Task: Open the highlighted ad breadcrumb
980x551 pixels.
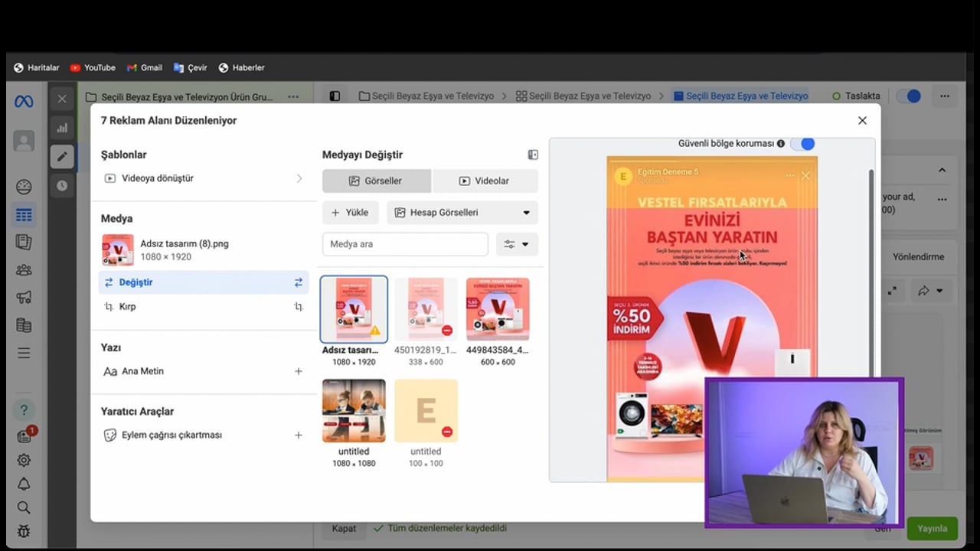Action: [x=740, y=96]
